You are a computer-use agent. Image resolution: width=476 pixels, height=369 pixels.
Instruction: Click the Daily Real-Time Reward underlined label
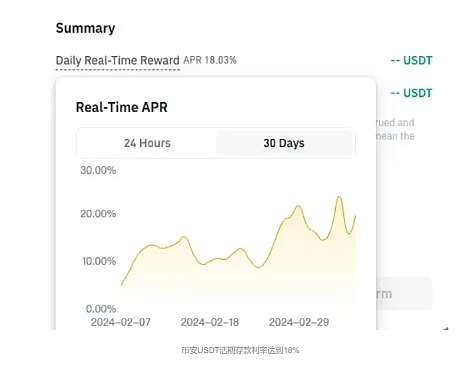coord(117,61)
